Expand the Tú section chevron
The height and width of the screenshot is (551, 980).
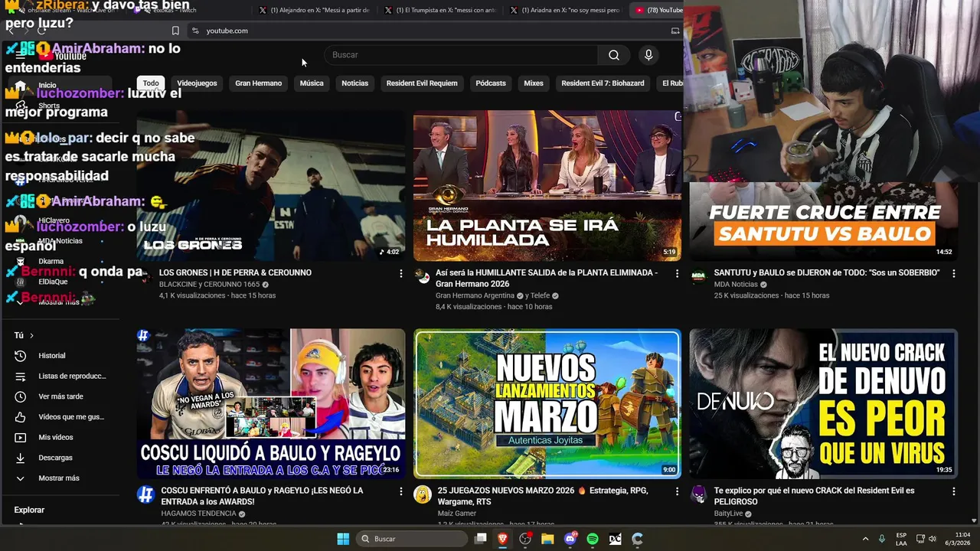pos(31,335)
